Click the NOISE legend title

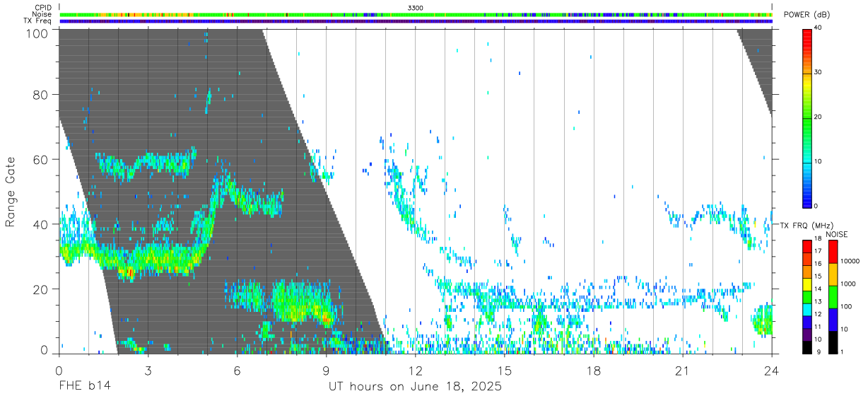point(836,234)
